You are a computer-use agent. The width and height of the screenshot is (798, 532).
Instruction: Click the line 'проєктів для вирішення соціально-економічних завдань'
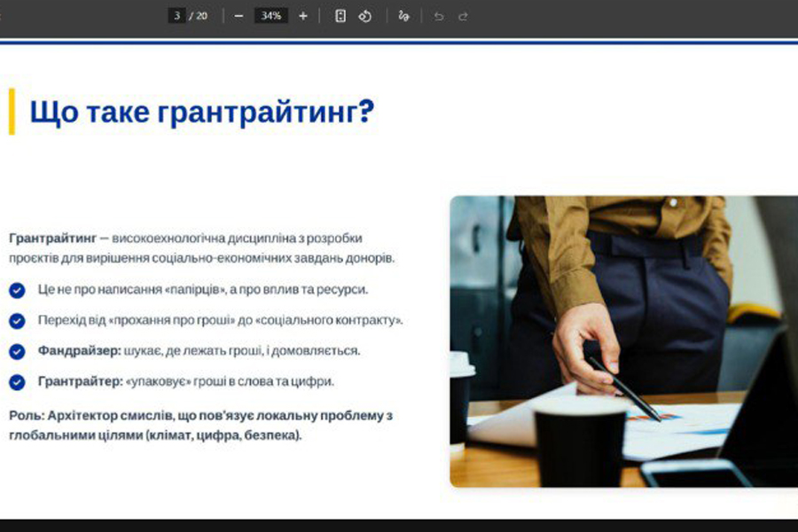coord(201,258)
